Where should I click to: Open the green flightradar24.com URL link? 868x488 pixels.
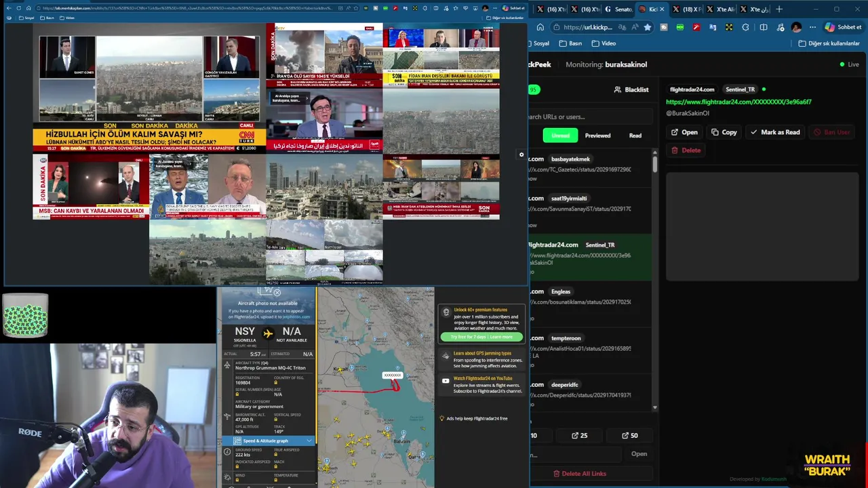pyautogui.click(x=738, y=102)
